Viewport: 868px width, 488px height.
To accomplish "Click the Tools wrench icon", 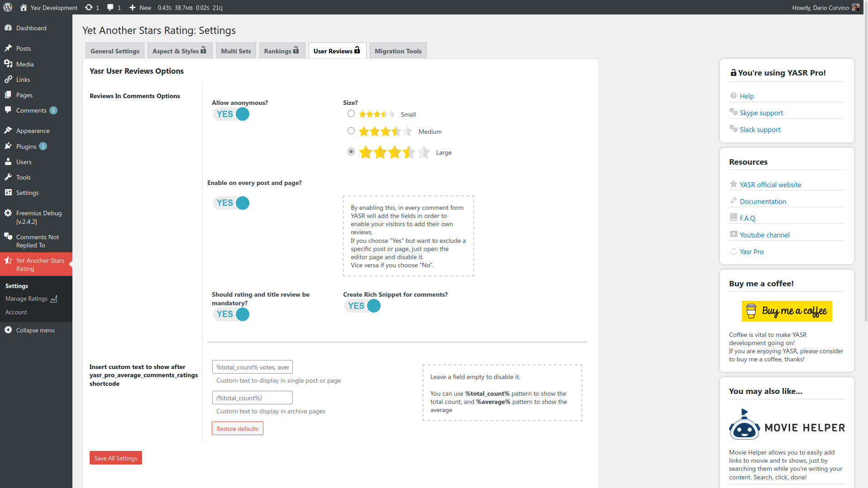I will pyautogui.click(x=8, y=177).
